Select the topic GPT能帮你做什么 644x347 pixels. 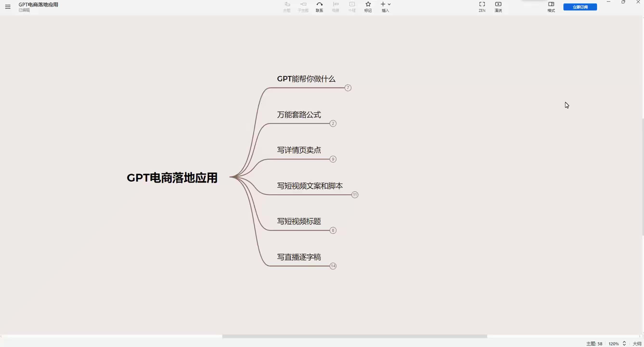pos(306,79)
